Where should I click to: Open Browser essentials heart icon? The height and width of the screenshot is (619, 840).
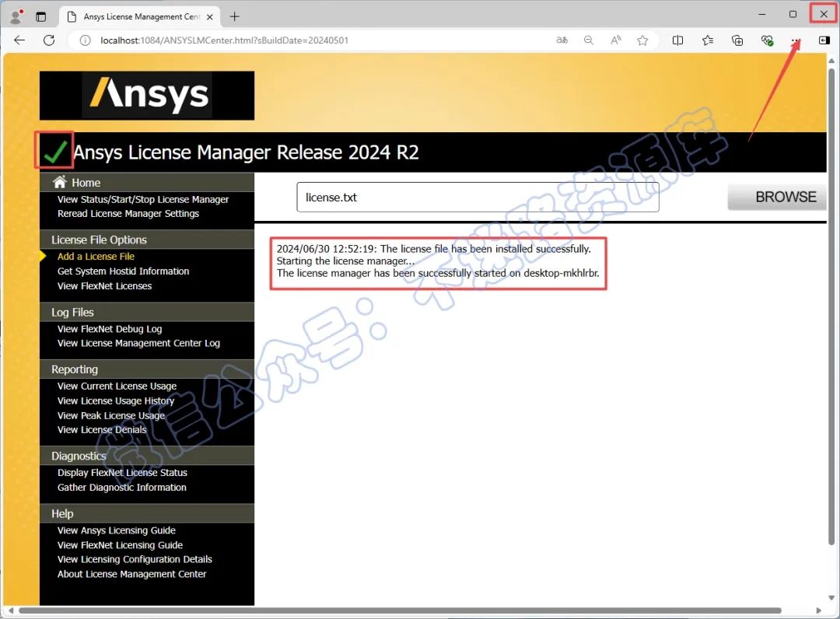coord(767,40)
